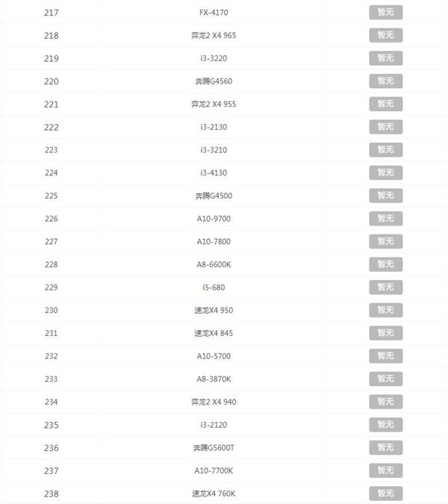This screenshot has width=448, height=504.
Task: Click the A10-7800 model name
Action: (x=214, y=242)
